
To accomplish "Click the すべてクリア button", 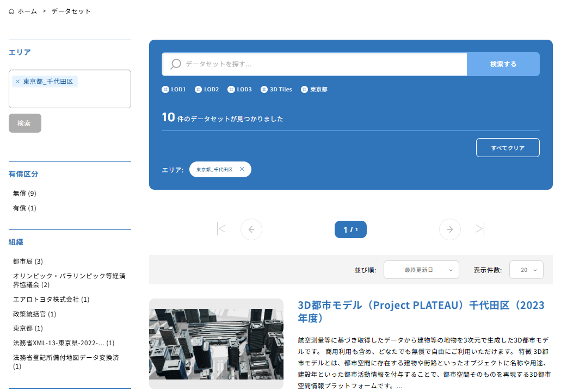I will click(508, 148).
